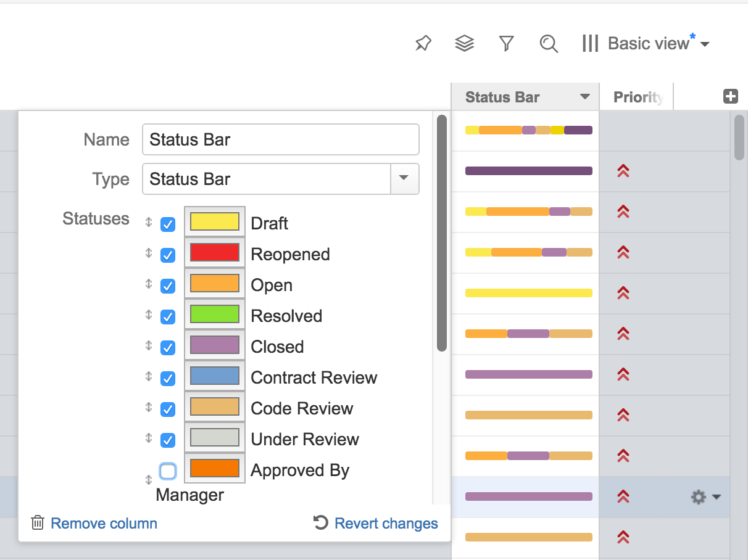Click the Remove column link

[x=103, y=523]
